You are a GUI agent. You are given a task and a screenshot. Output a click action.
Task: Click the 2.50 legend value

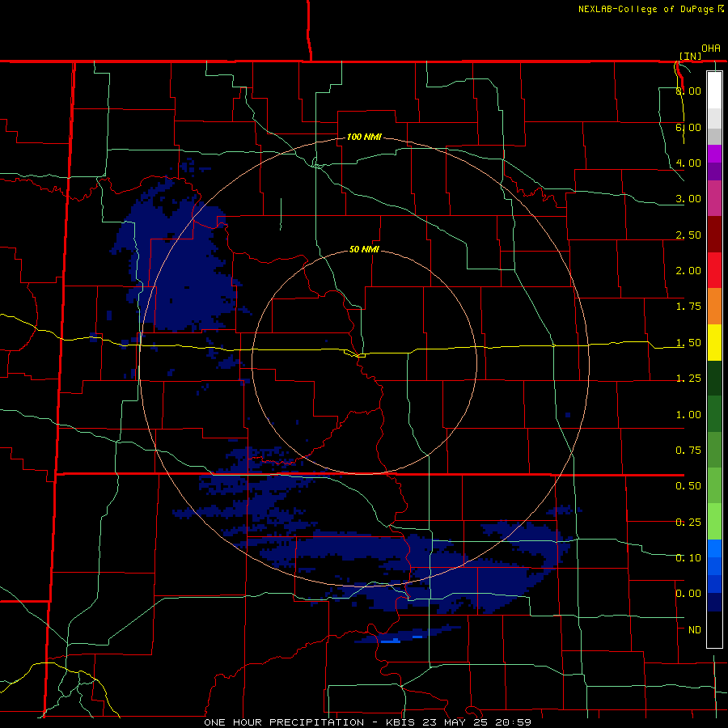click(x=688, y=235)
